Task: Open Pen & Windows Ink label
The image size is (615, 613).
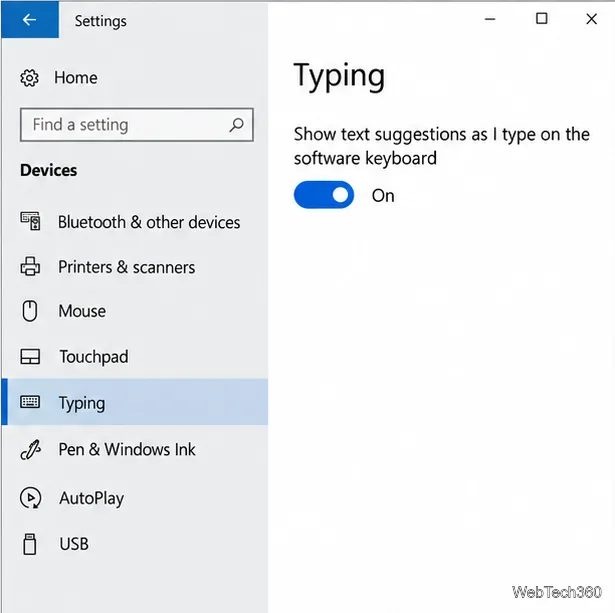Action: (x=127, y=449)
